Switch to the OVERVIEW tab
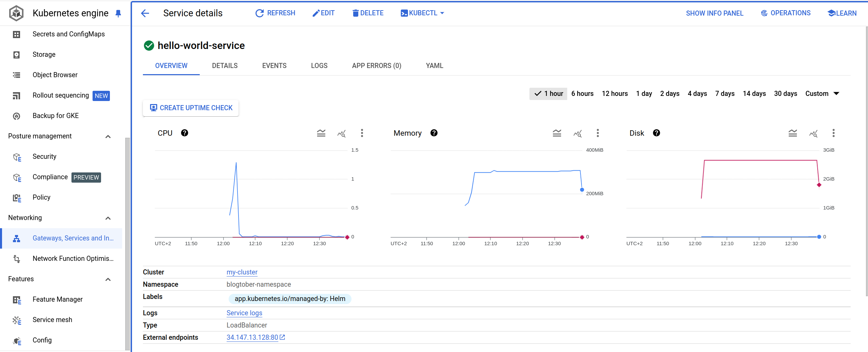This screenshot has height=352, width=868. point(171,66)
